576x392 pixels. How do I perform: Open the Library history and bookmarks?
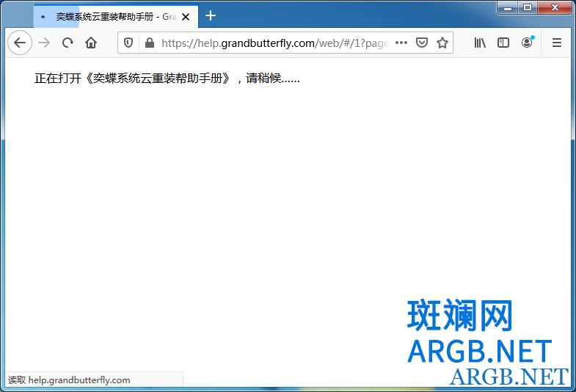pos(480,43)
